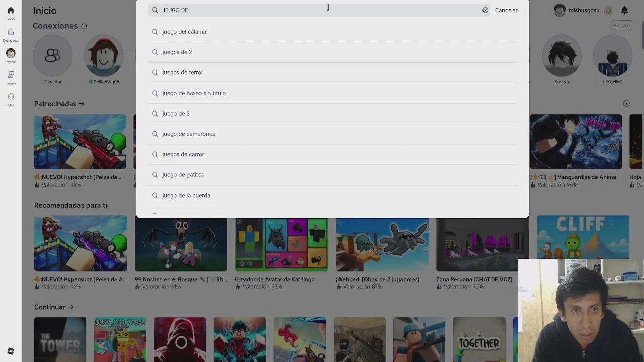Open Continuar section link

pos(54,307)
